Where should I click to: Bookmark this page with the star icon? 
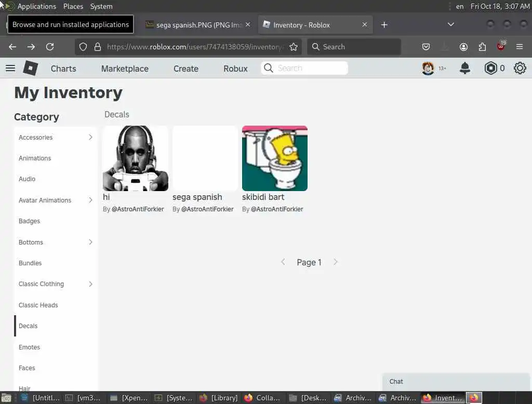(294, 47)
